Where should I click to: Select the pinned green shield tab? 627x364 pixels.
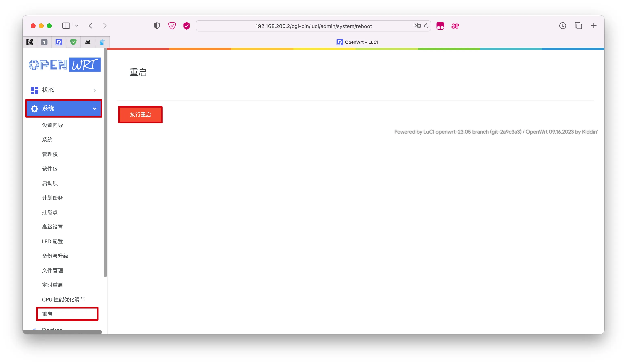(x=73, y=42)
